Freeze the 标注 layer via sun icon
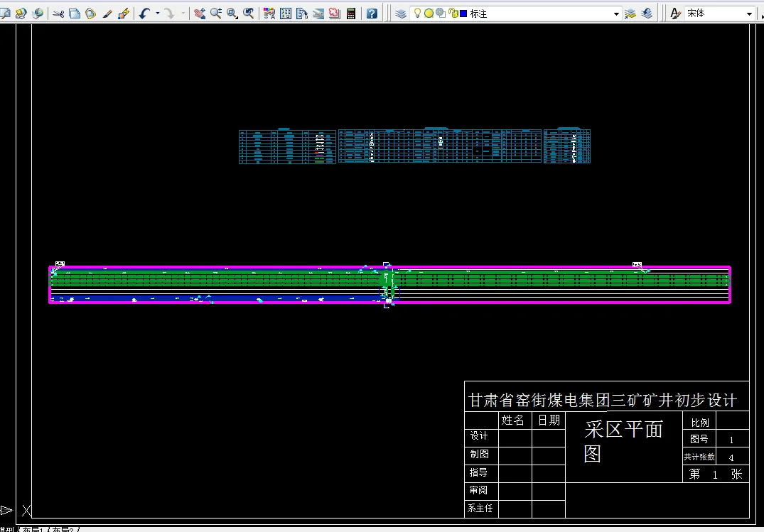 tap(429, 12)
